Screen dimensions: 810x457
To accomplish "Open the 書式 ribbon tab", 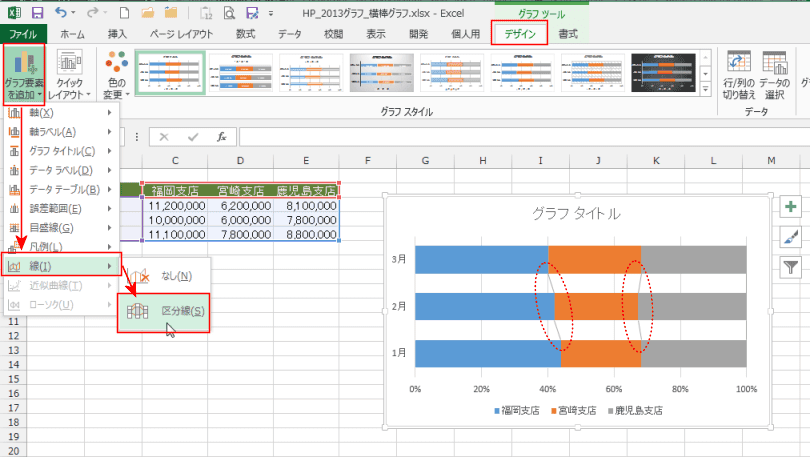I will (x=568, y=34).
